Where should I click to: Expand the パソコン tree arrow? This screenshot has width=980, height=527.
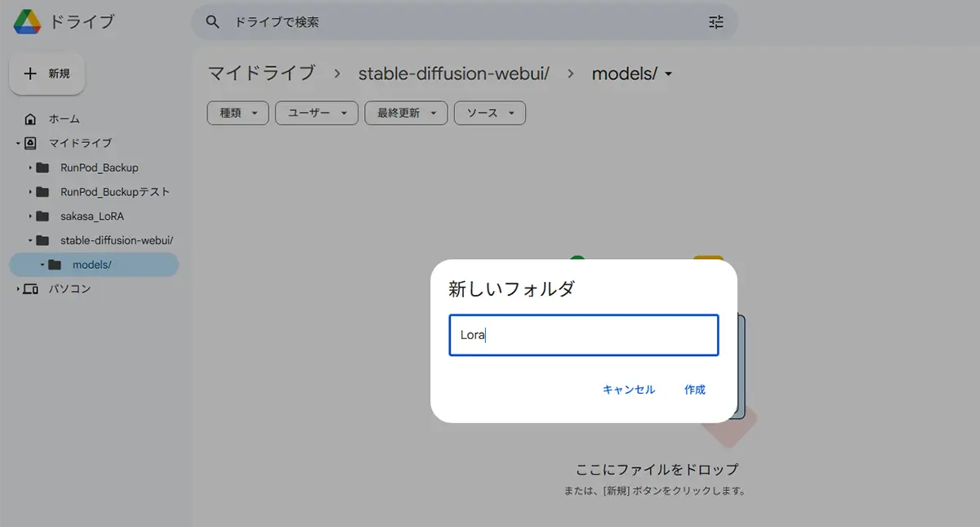[x=18, y=289]
